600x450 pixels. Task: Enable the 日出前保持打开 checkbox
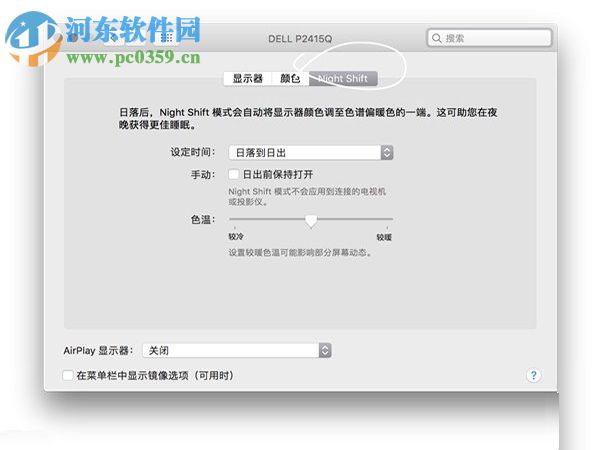[233, 174]
